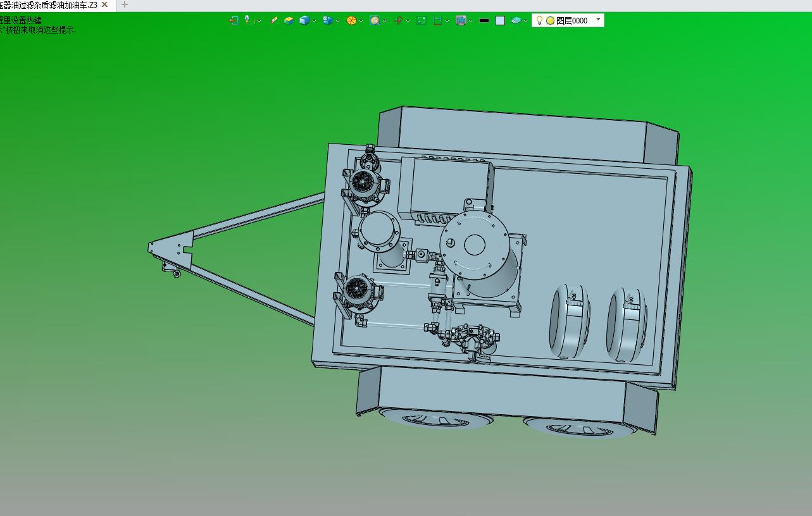
Task: Select the right spare tire on deck
Action: pyautogui.click(x=627, y=324)
